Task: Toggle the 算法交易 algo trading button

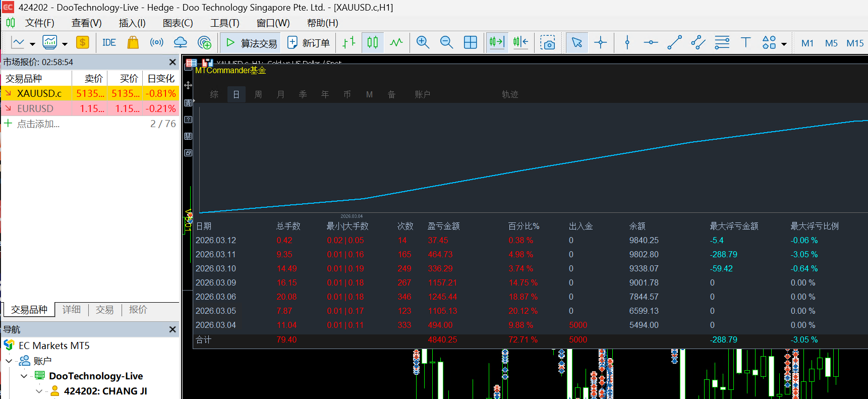Action: (x=251, y=43)
